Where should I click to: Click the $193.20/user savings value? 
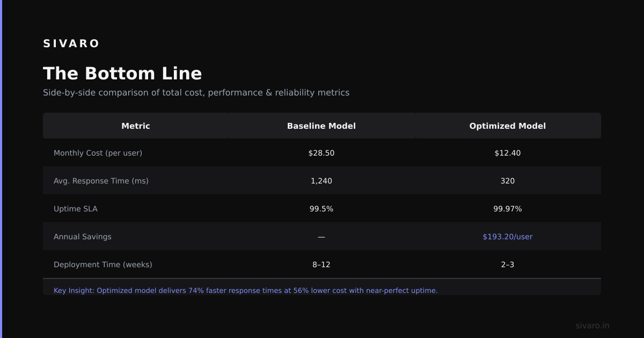point(508,237)
